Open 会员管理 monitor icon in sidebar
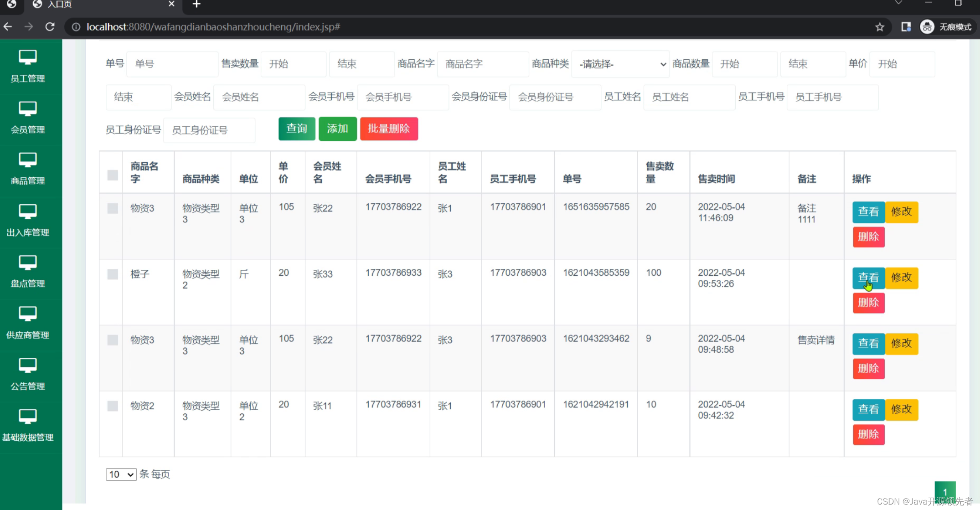 [28, 109]
